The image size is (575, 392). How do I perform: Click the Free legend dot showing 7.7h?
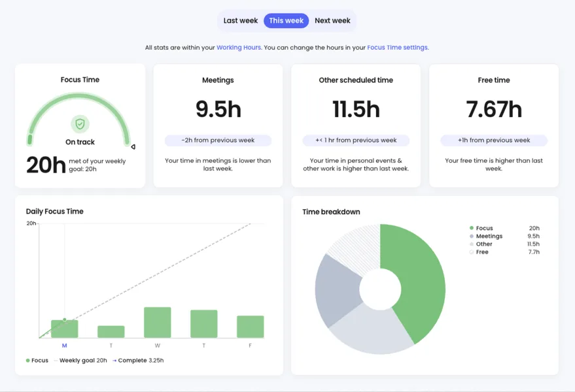(x=472, y=252)
